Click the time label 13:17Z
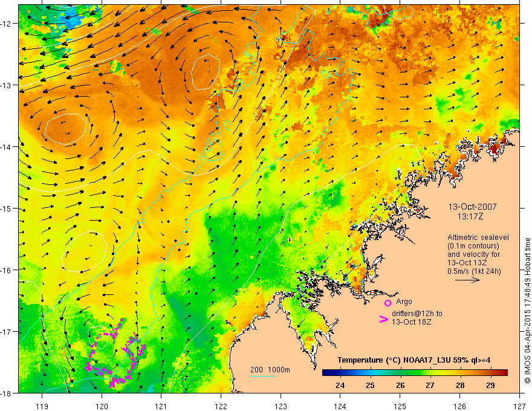The width and height of the screenshot is (532, 411). (470, 216)
